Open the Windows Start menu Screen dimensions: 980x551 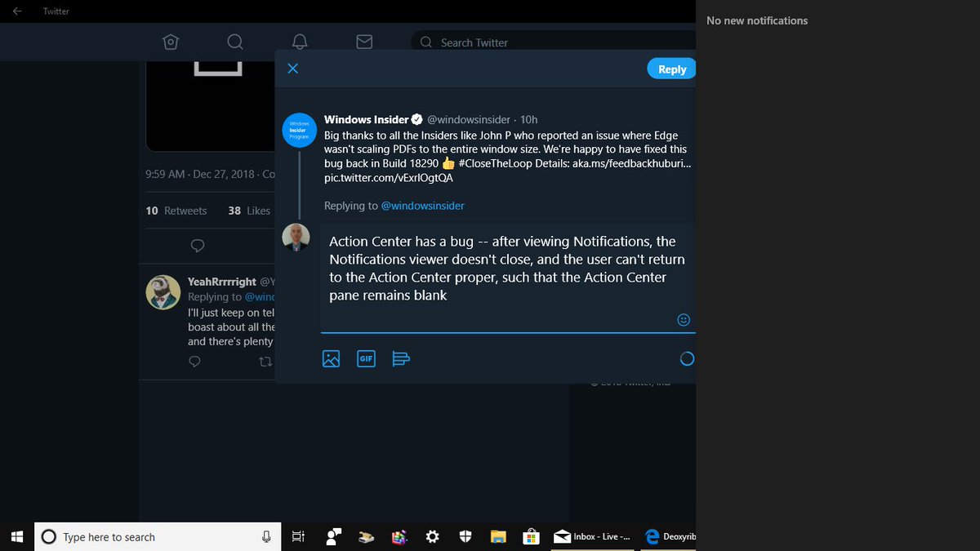pos(18,536)
